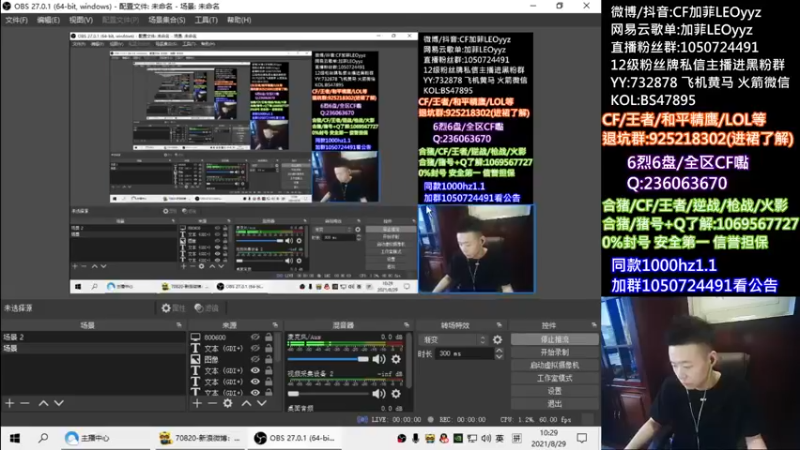Undock the 转场特效 panel via its header icon
The width and height of the screenshot is (800, 450).
(499, 324)
